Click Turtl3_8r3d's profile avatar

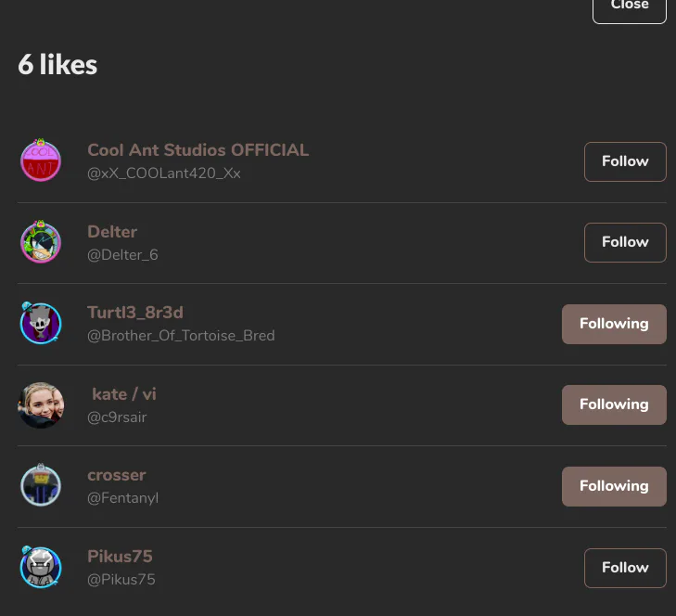point(41,324)
